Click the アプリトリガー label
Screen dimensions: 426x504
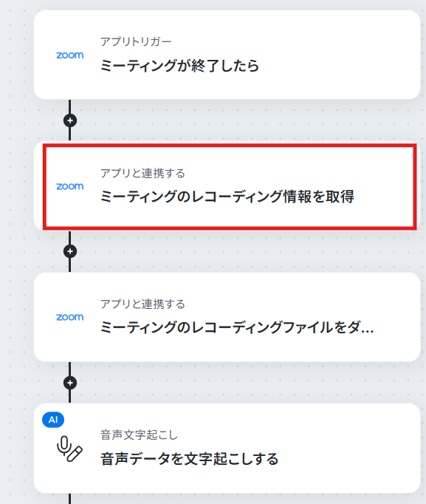tap(136, 42)
